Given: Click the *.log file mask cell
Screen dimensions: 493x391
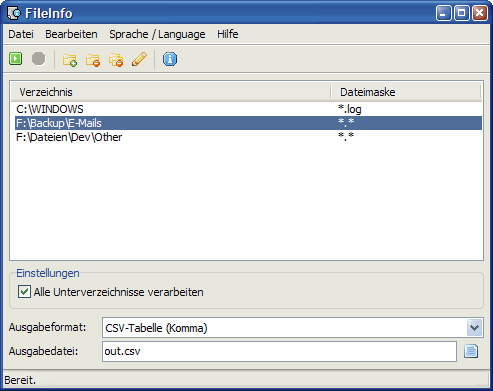Looking at the screenshot, I should (350, 109).
